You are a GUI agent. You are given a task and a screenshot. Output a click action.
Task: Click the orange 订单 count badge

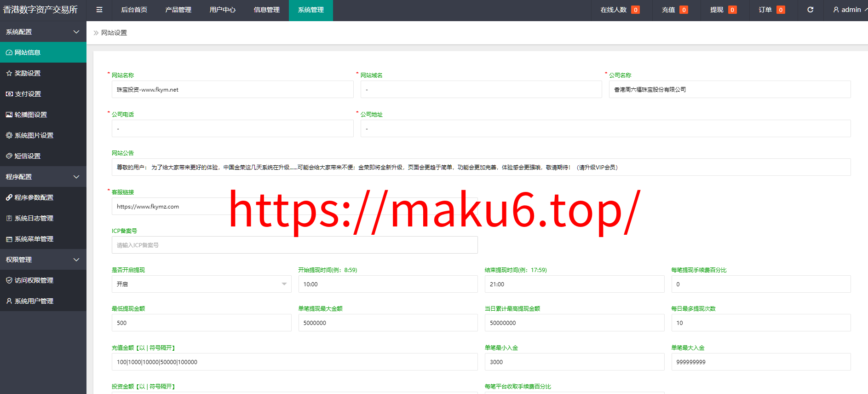(x=781, y=10)
